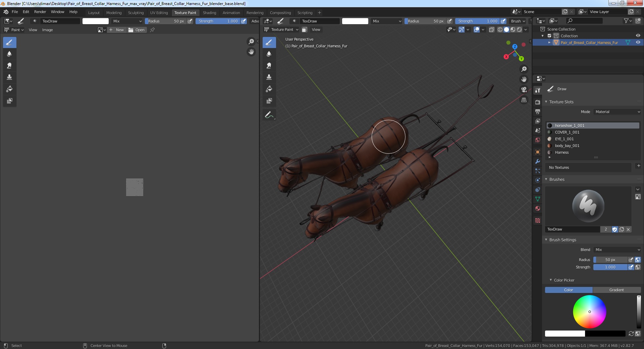Open the Output properties tab

pos(538,111)
